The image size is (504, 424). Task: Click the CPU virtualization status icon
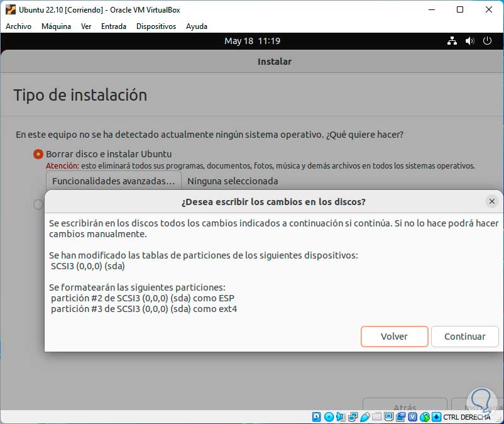click(412, 417)
